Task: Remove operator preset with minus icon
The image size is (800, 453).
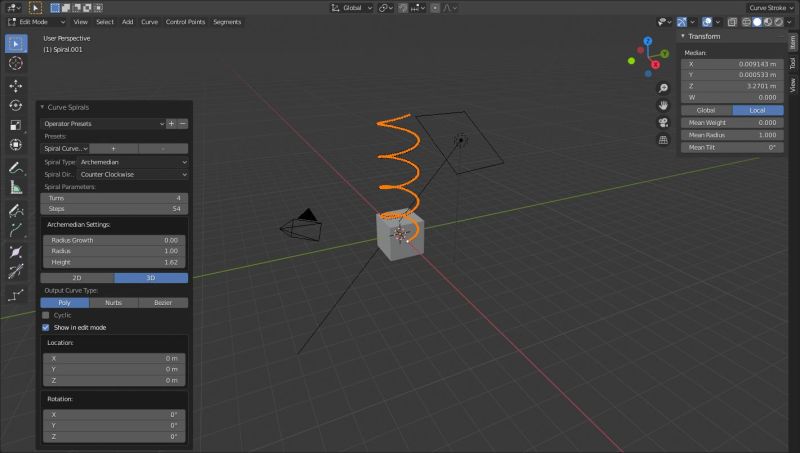Action: pyautogui.click(x=183, y=123)
